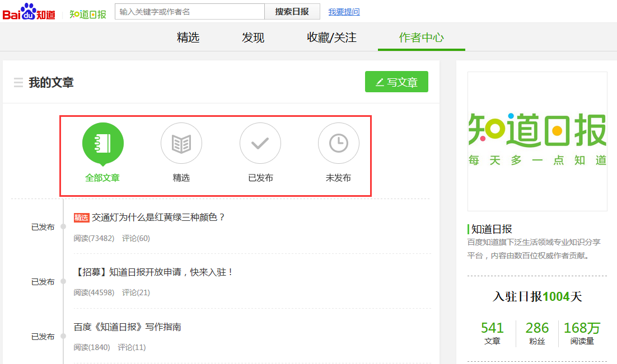The width and height of the screenshot is (617, 364).
Task: Open the 我要提问 link
Action: [x=344, y=12]
